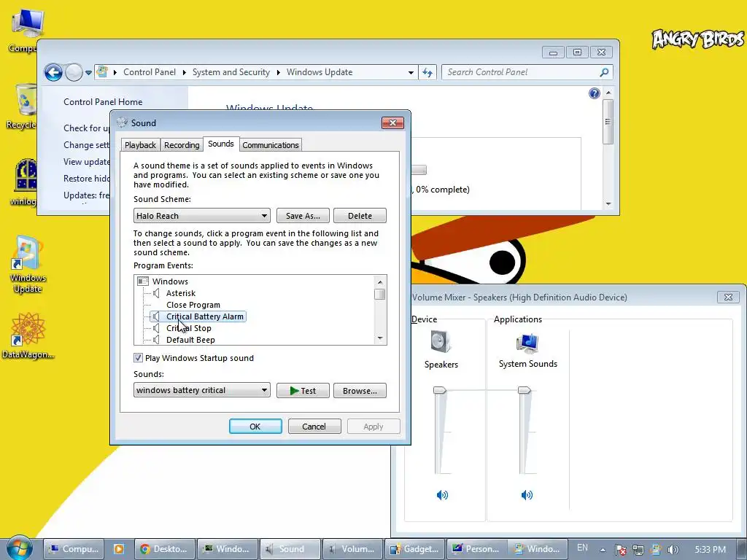Click the Speakers device icon in Volume Mixer

tap(441, 342)
